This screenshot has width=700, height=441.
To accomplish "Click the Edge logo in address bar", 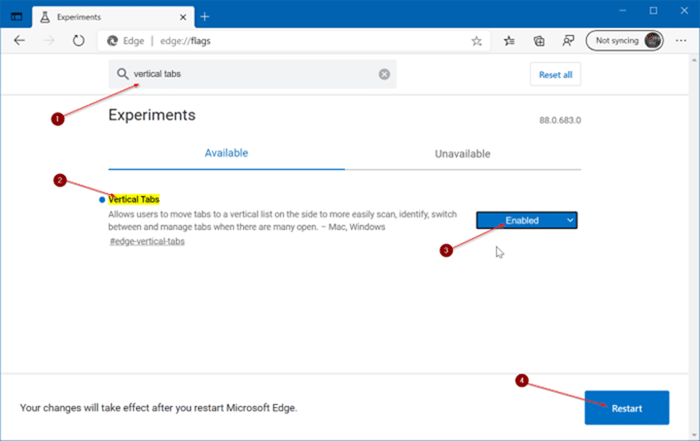I will (x=112, y=41).
